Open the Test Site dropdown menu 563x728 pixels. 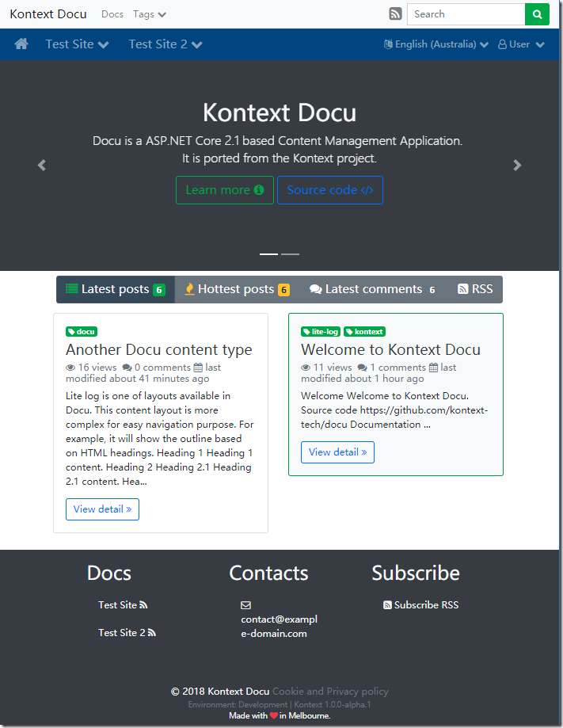pos(77,44)
